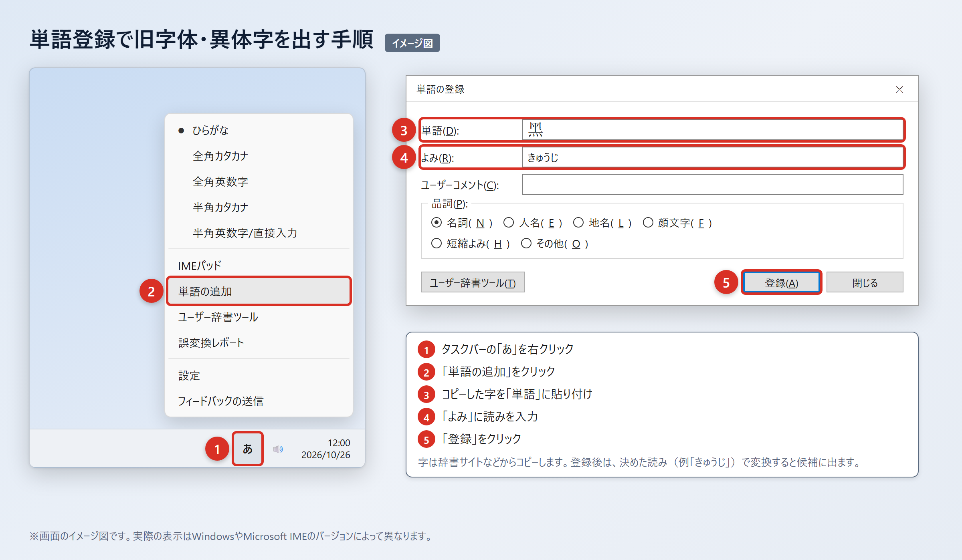Click instruction text 「登録」をクリック
962x560 pixels.
click(x=481, y=439)
